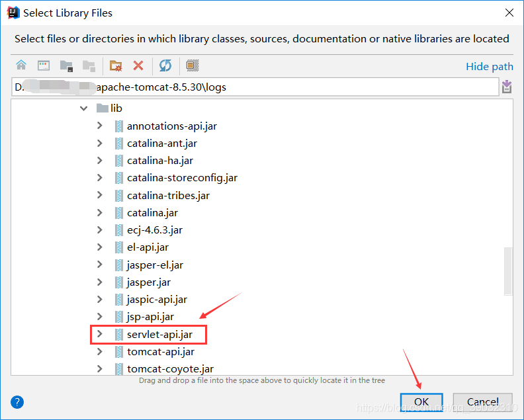524x420 pixels.
Task: Open the help question mark icon
Action: click(x=17, y=402)
